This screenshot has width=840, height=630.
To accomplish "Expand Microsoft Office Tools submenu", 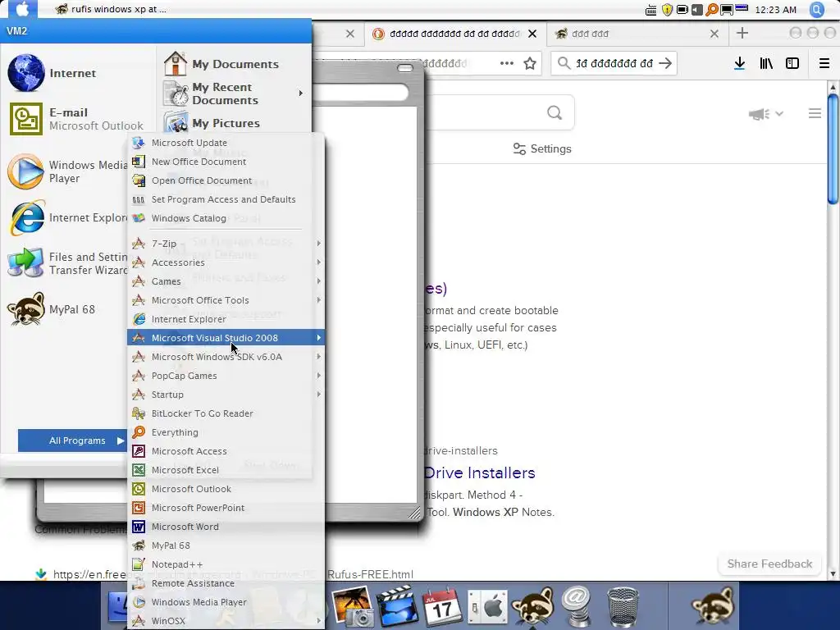I will 226,300.
